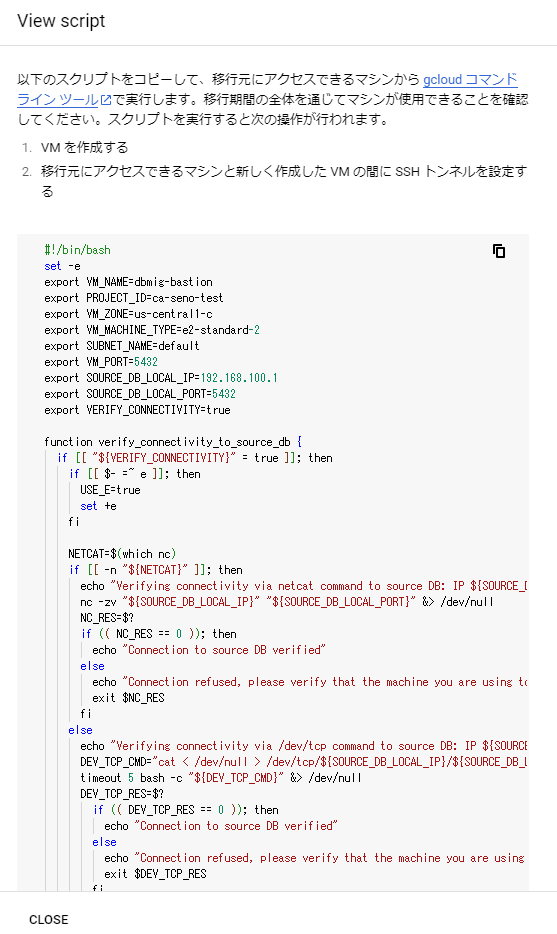Click the timeout 5 bash -c line

point(220,778)
